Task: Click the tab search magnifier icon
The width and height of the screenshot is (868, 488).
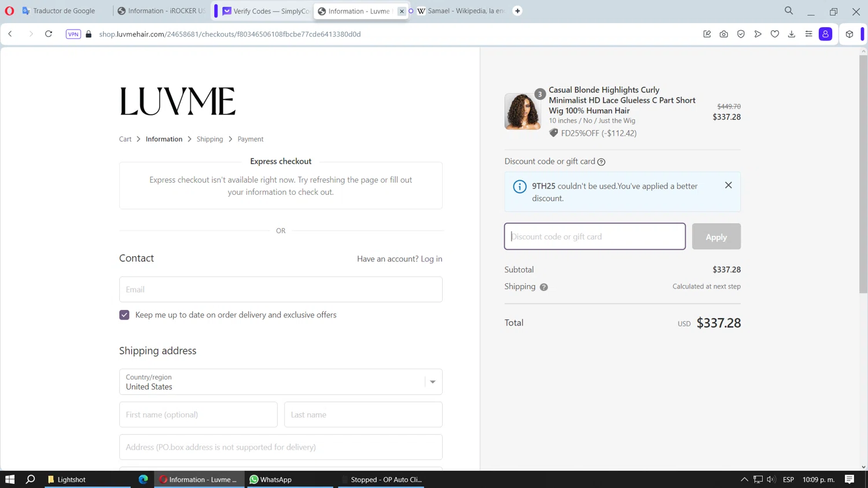Action: tap(789, 10)
